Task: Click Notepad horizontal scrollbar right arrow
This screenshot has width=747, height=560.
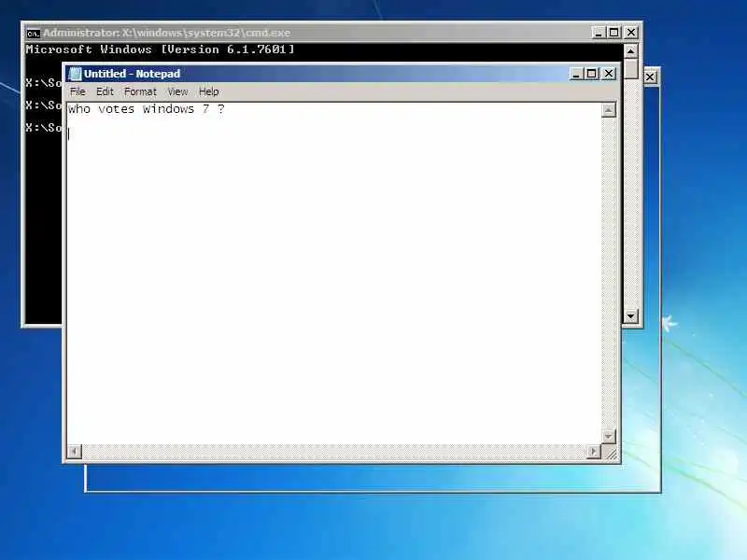Action: coord(594,452)
